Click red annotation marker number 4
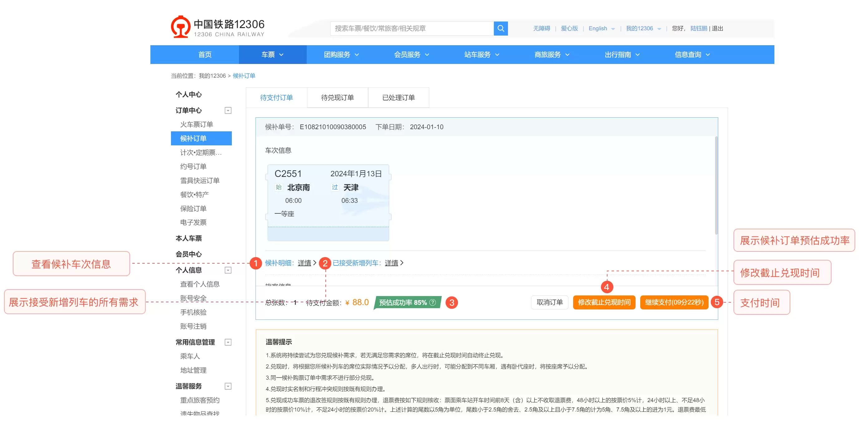Image resolution: width=868 pixels, height=433 pixels. (607, 287)
